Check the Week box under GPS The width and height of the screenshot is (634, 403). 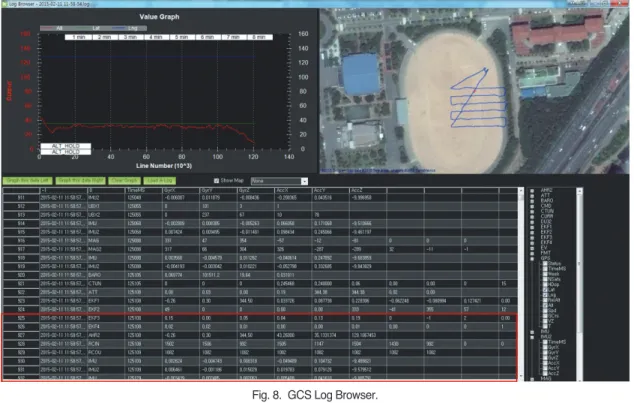[545, 274]
